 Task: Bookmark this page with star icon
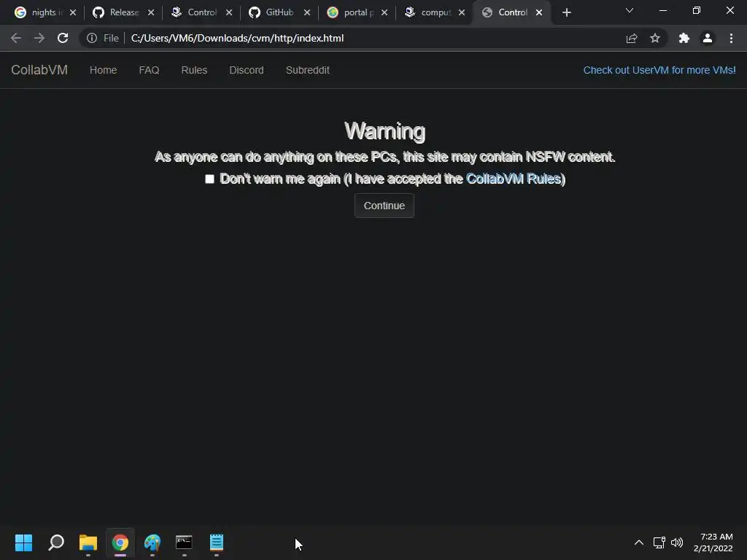pos(655,38)
